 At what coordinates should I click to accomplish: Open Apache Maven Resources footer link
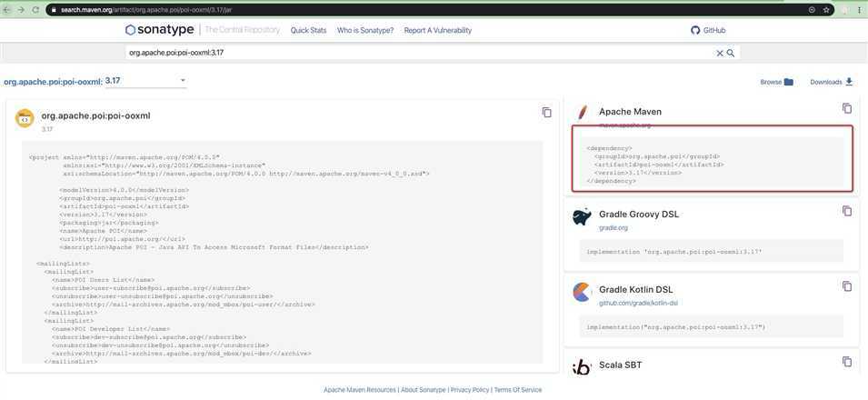click(x=360, y=390)
